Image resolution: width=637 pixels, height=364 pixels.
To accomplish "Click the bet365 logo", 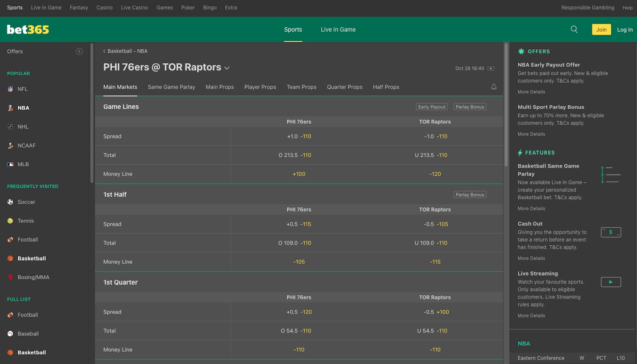I will click(27, 29).
